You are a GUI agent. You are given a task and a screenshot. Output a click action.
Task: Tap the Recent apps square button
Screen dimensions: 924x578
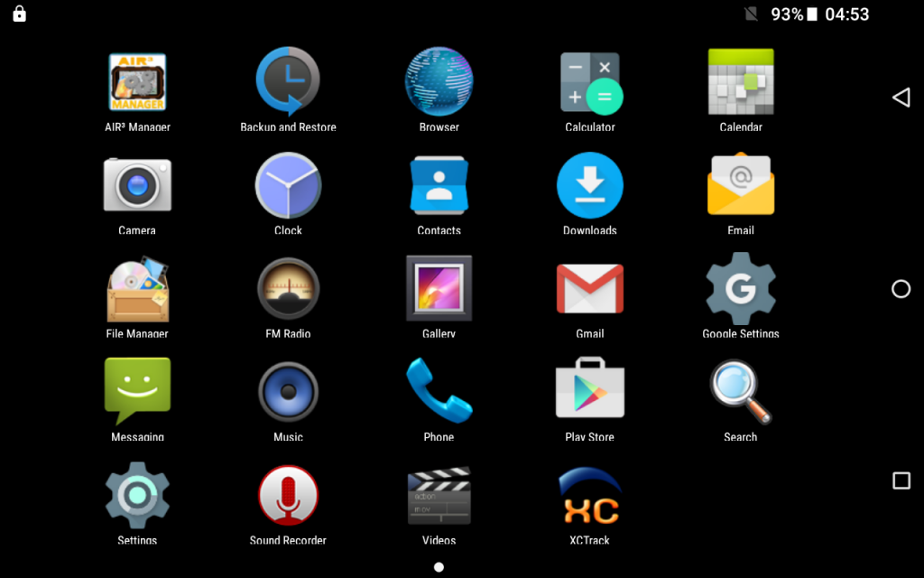[x=901, y=480]
